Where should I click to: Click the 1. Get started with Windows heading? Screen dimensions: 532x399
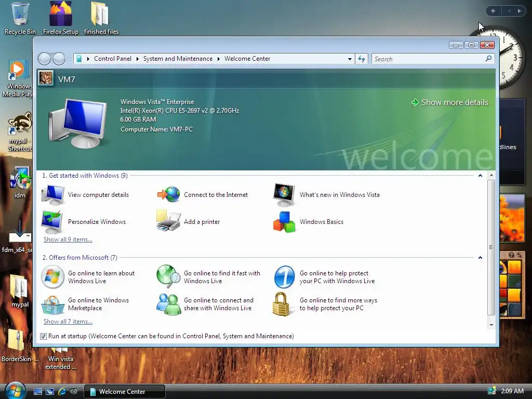85,176
